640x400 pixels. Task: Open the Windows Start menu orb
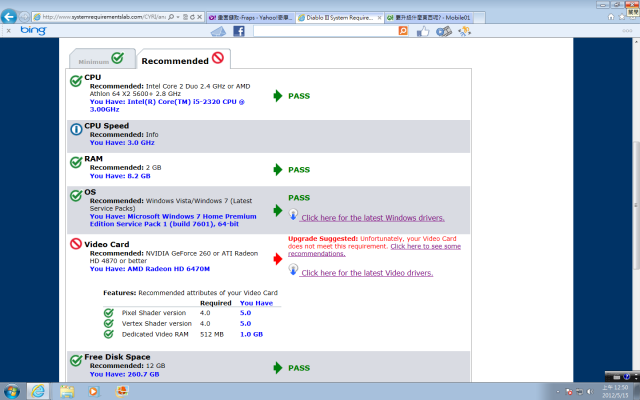pyautogui.click(x=12, y=391)
